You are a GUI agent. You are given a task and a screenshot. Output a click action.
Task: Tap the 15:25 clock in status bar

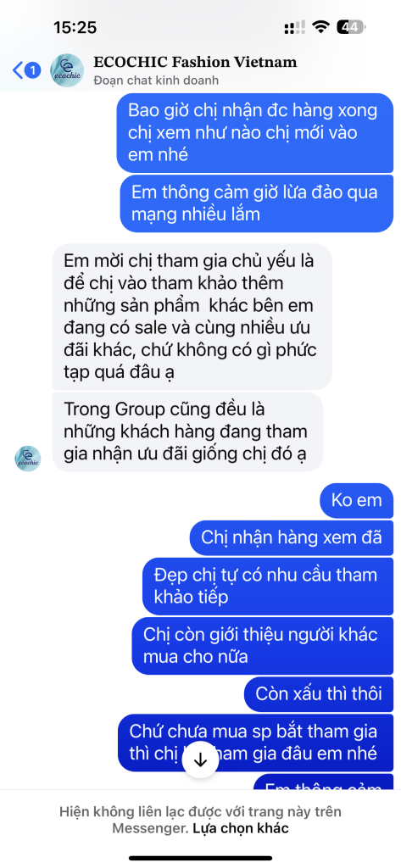[75, 26]
